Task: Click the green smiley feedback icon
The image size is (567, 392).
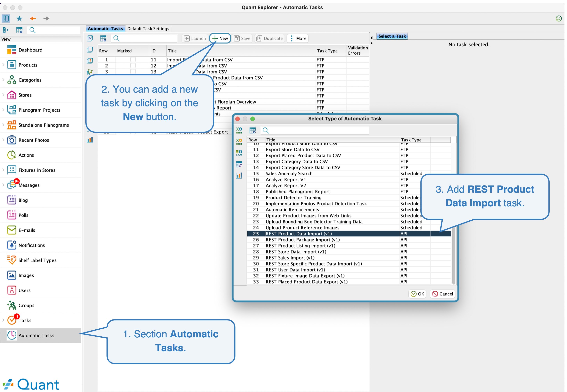Action: tap(559, 18)
